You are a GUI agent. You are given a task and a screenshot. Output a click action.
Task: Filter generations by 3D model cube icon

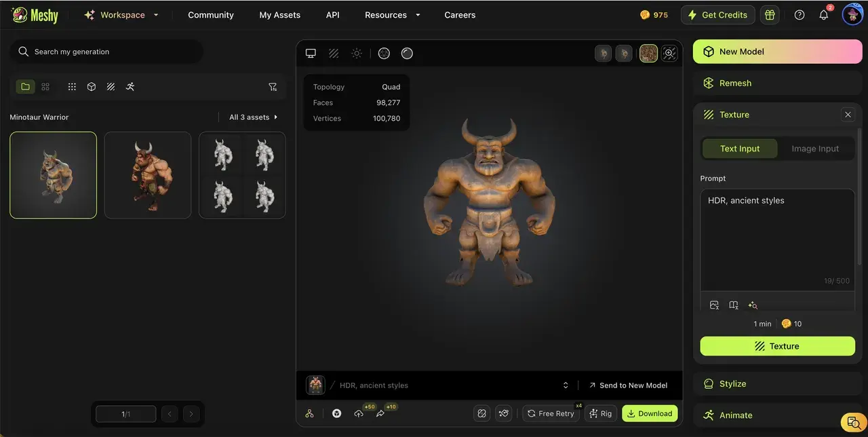[92, 87]
